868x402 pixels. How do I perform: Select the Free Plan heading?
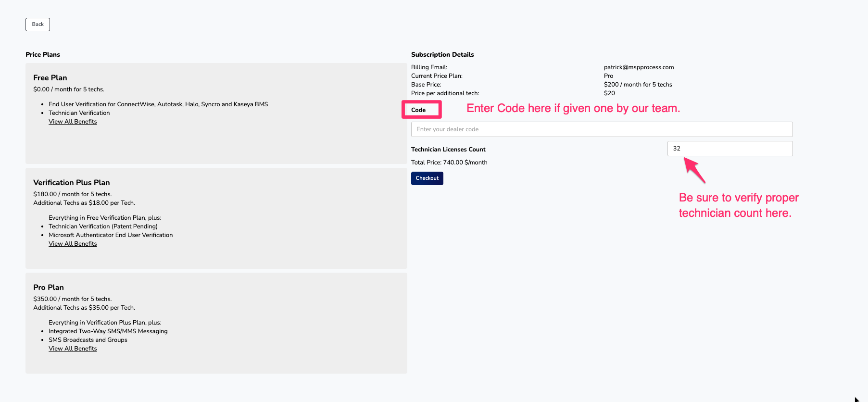50,78
